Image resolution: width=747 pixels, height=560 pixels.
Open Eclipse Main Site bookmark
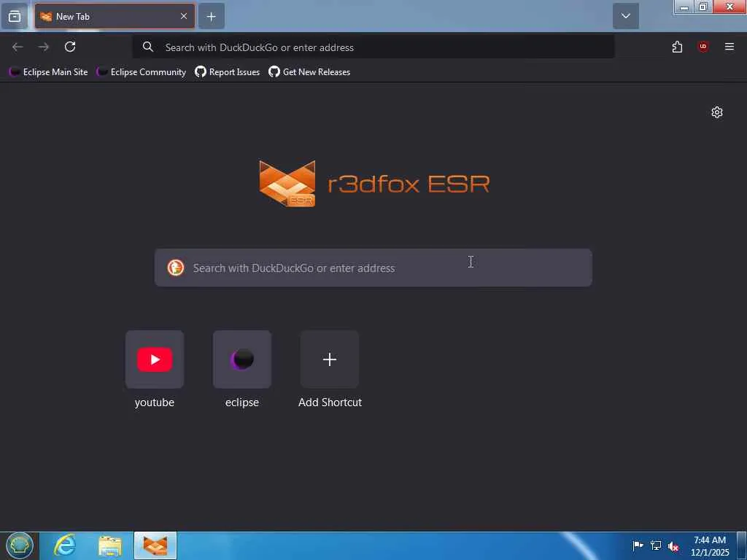coord(49,72)
